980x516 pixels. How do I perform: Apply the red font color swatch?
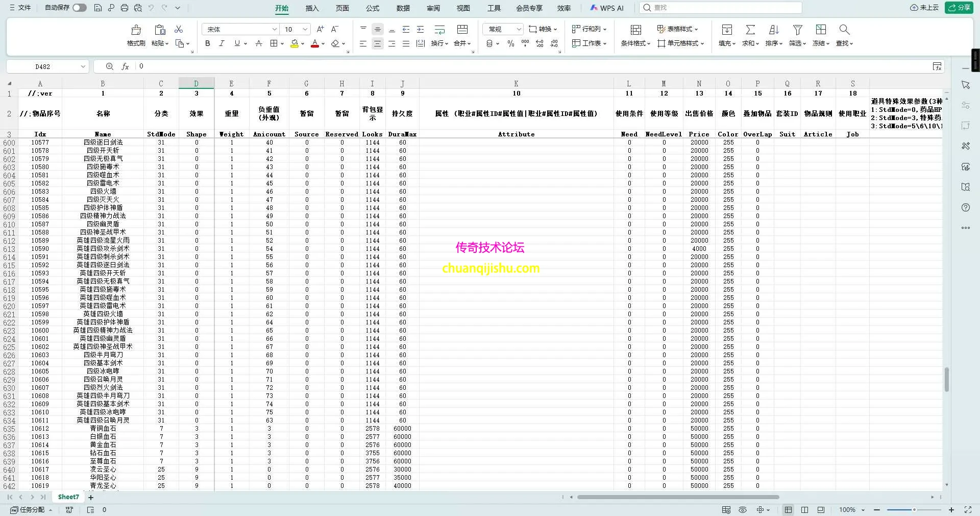(315, 43)
